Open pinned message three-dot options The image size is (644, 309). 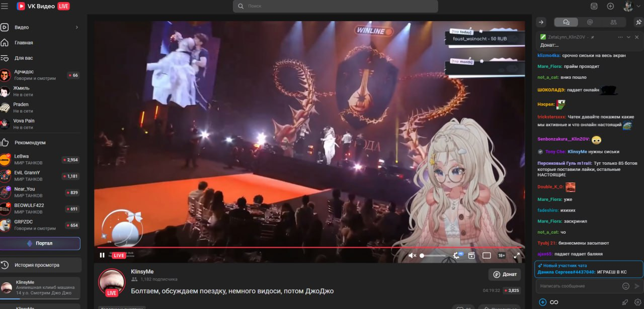tap(619, 37)
